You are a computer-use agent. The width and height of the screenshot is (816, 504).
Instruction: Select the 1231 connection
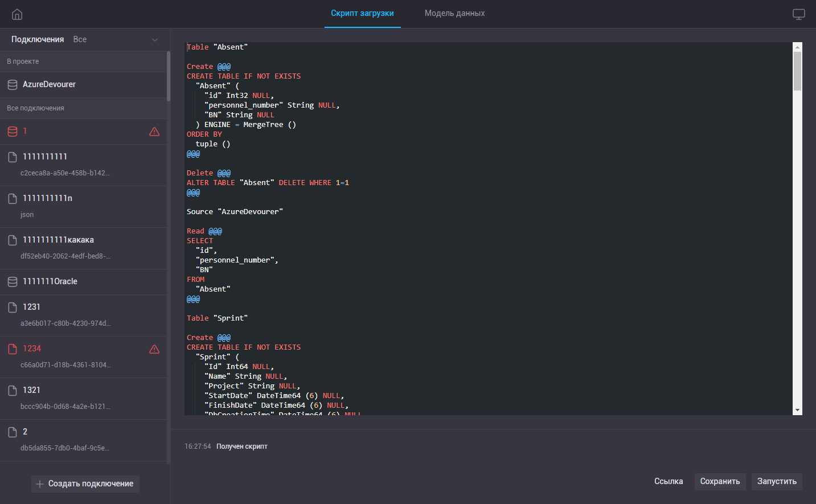83,315
